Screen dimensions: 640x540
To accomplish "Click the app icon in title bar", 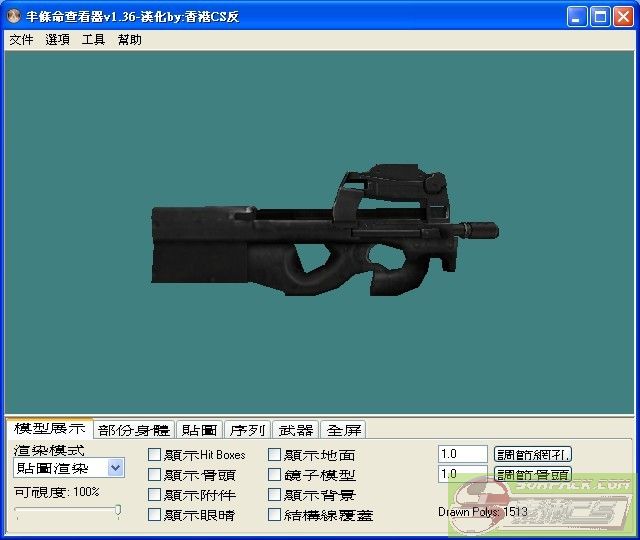I will (13, 16).
